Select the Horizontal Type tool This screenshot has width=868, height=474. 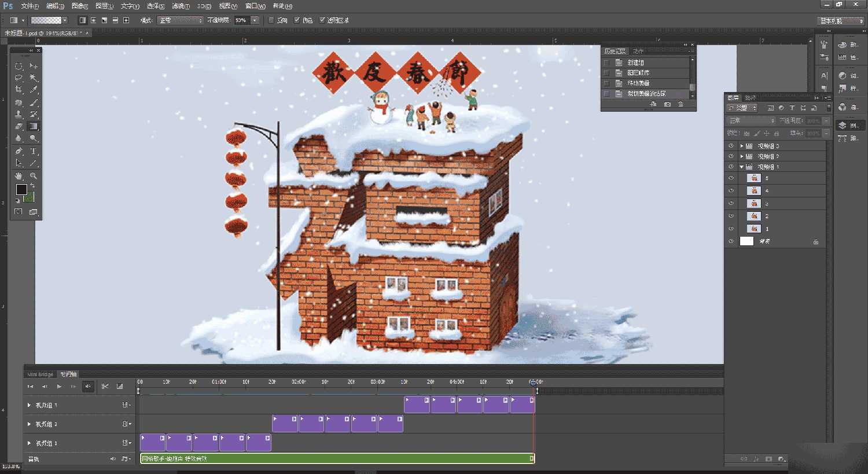point(34,152)
